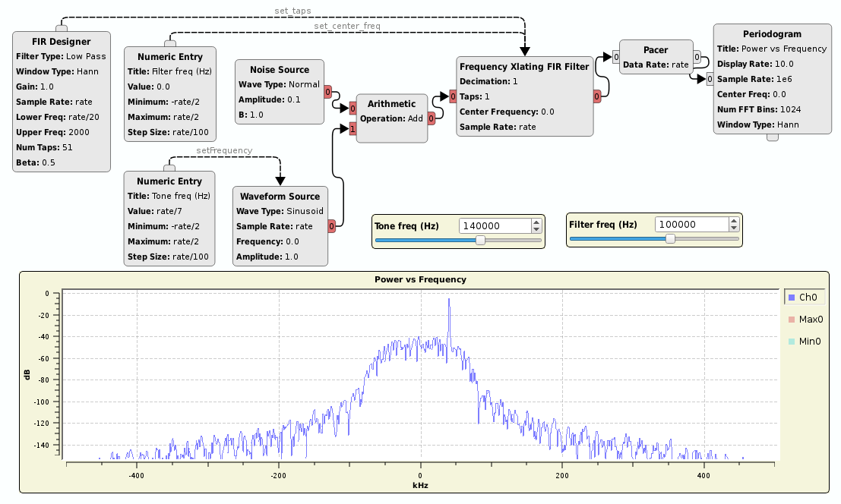The image size is (841, 504).
Task: Decrease Filter freq with the down arrow
Action: [733, 228]
